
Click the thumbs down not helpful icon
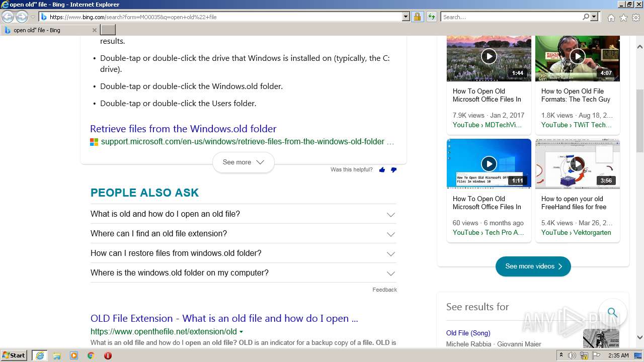393,170
